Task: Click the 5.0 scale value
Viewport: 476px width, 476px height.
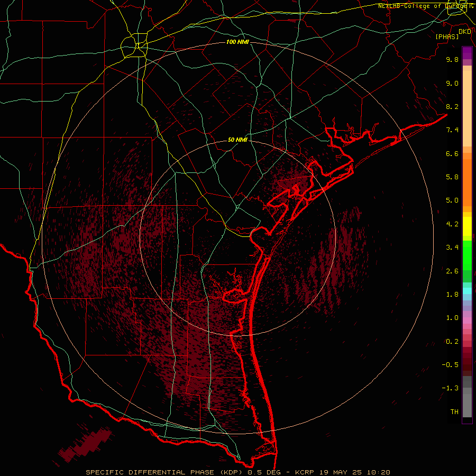Action: 452,200
